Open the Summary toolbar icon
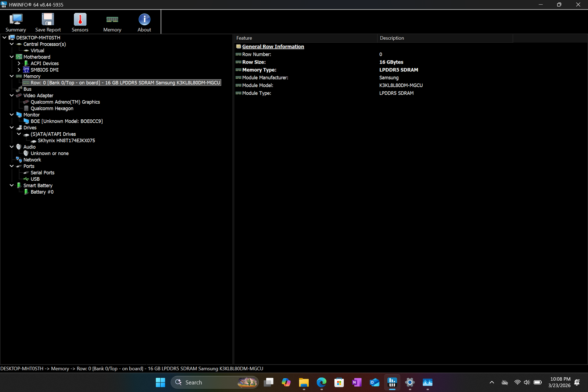588x392 pixels. [16, 22]
